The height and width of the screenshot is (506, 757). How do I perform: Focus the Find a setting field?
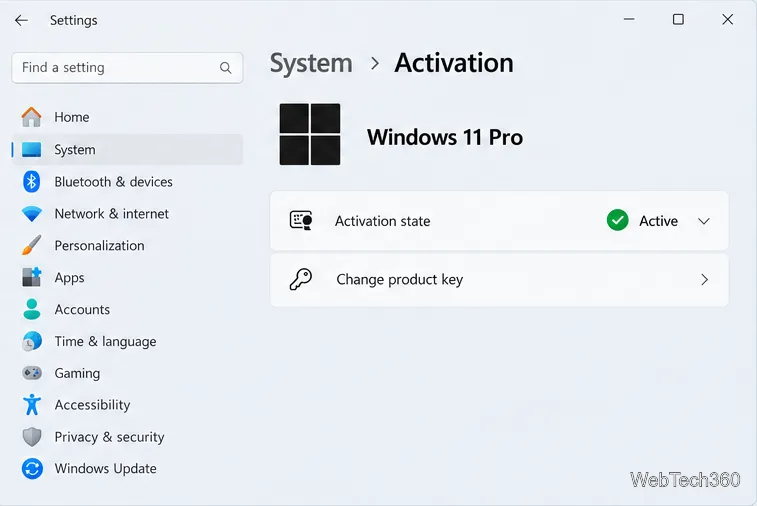coord(127,68)
